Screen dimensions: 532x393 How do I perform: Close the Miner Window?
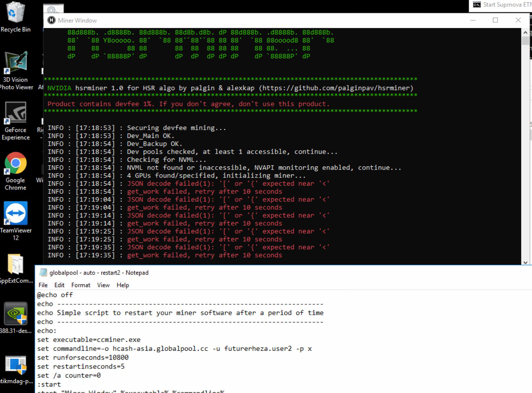[x=518, y=20]
